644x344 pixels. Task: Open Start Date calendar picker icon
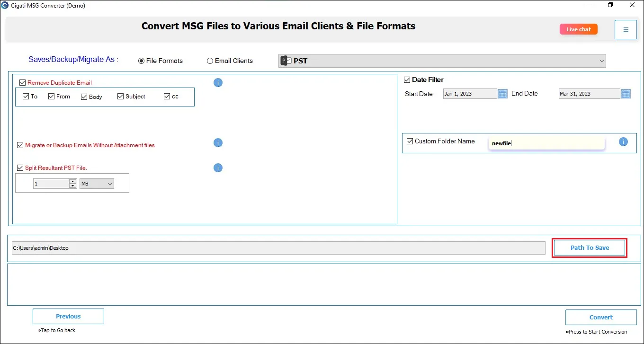click(502, 94)
